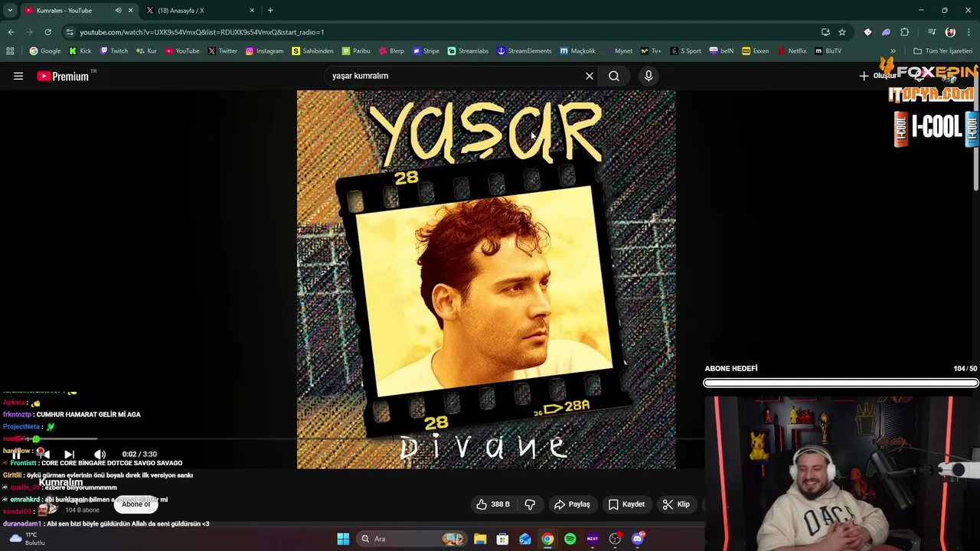Click the Oluştur create button

pos(878,76)
